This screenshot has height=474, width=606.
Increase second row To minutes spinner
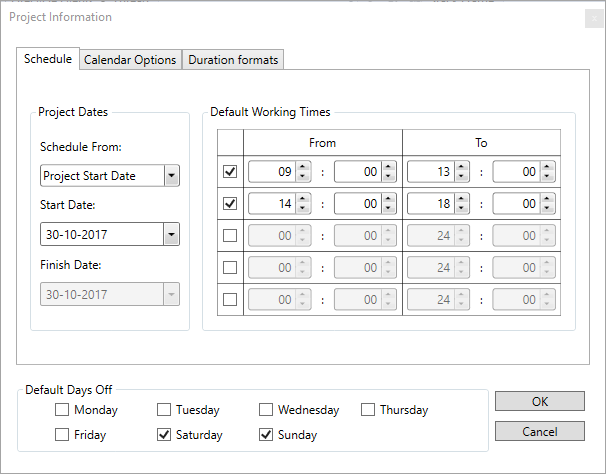click(546, 199)
